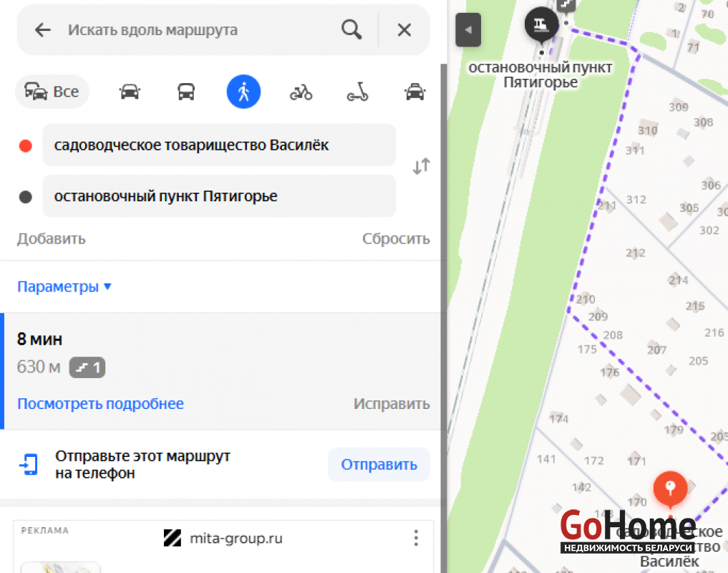Open Посмотреть подробнее route details
This screenshot has width=728, height=573.
click(x=100, y=404)
